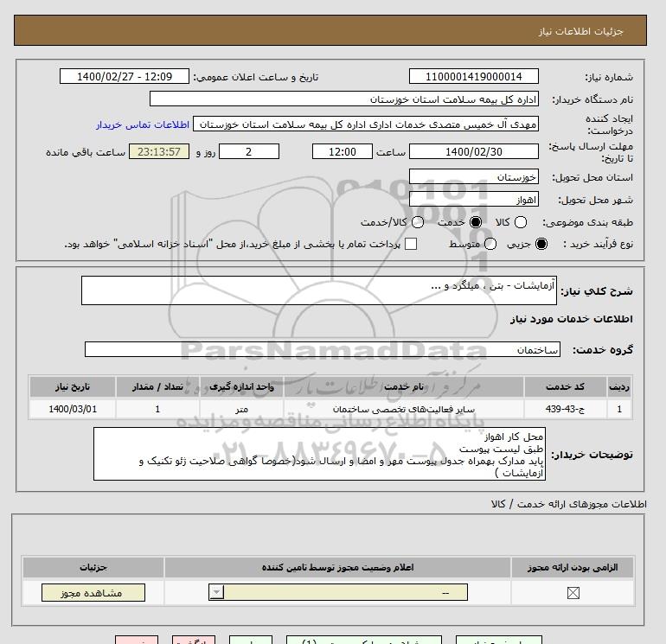The width and height of the screenshot is (666, 644).
Task: Select the خدمت radio button
Action: pyautogui.click(x=476, y=222)
